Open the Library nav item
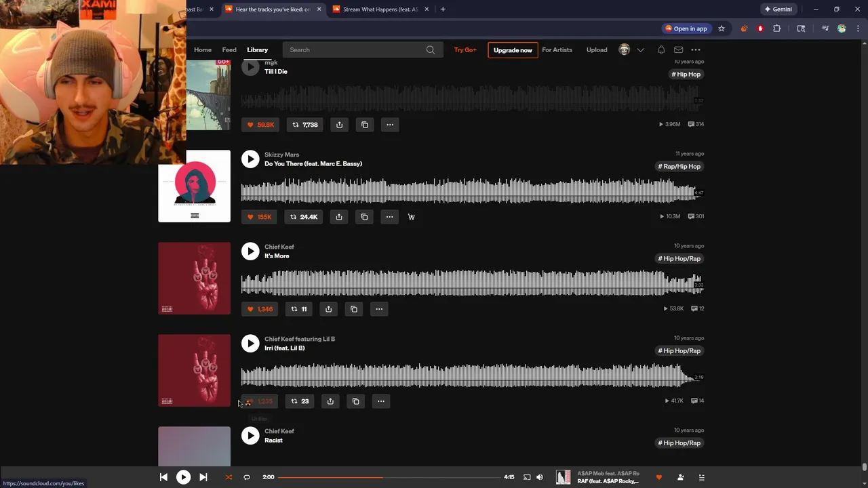The image size is (868, 488). (x=258, y=49)
